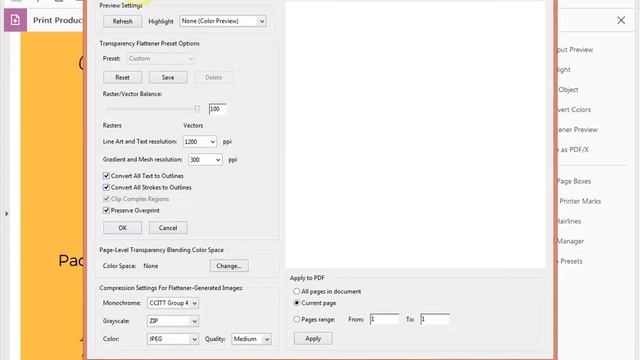The width and height of the screenshot is (640, 360).
Task: Open Set Page Boxes in side panel
Action: 573,181
